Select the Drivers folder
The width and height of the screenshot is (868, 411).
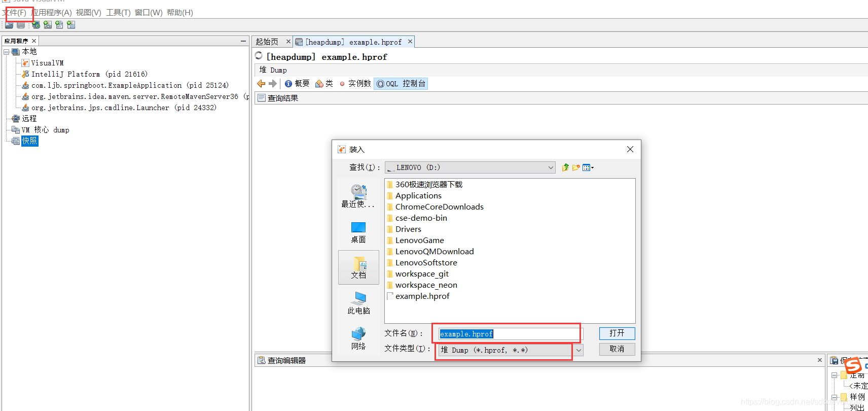coord(404,229)
